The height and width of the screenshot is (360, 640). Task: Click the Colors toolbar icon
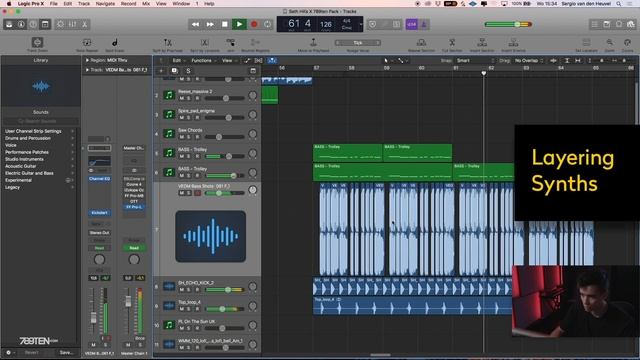coord(627,42)
